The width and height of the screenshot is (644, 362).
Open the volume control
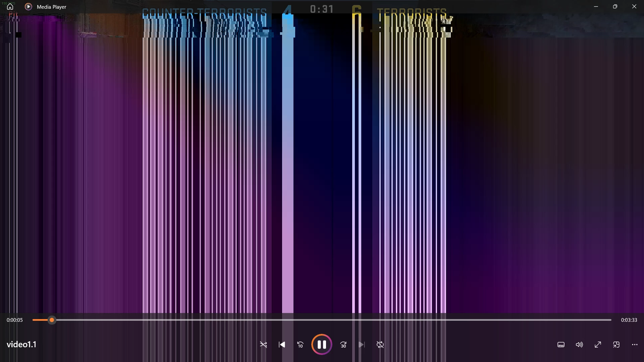(579, 345)
